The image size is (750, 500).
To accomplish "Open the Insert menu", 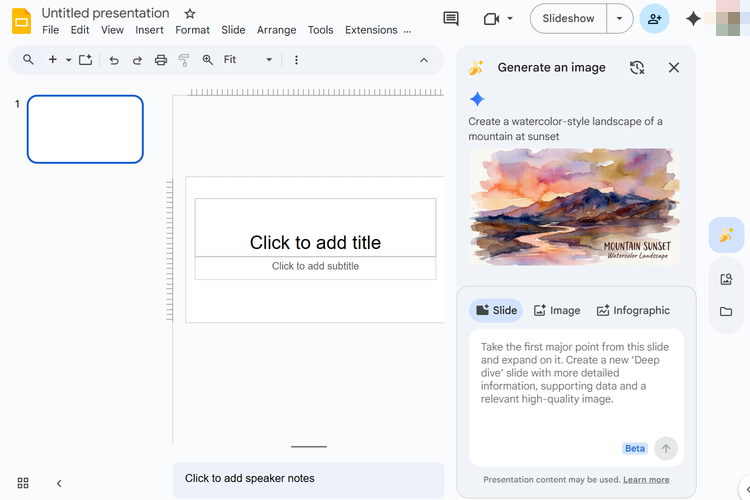I will tap(149, 30).
